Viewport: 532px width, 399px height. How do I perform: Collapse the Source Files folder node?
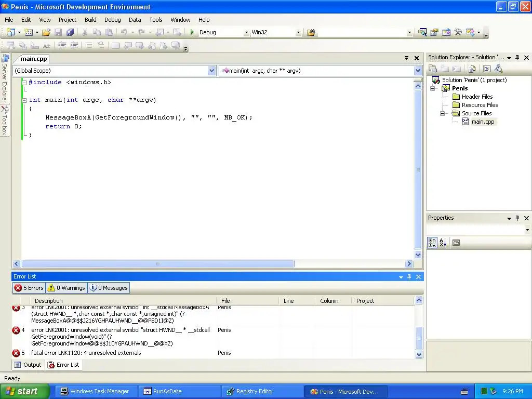pyautogui.click(x=443, y=113)
